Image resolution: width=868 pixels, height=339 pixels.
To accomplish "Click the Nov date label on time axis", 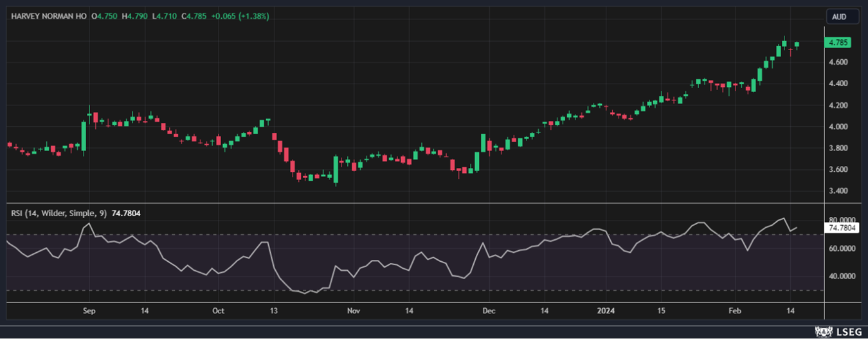I will (353, 311).
